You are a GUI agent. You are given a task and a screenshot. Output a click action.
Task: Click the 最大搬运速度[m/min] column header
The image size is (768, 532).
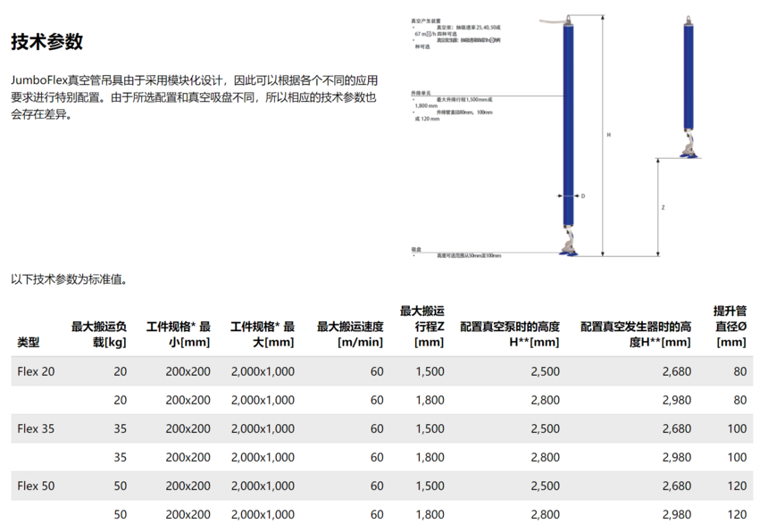pos(350,334)
